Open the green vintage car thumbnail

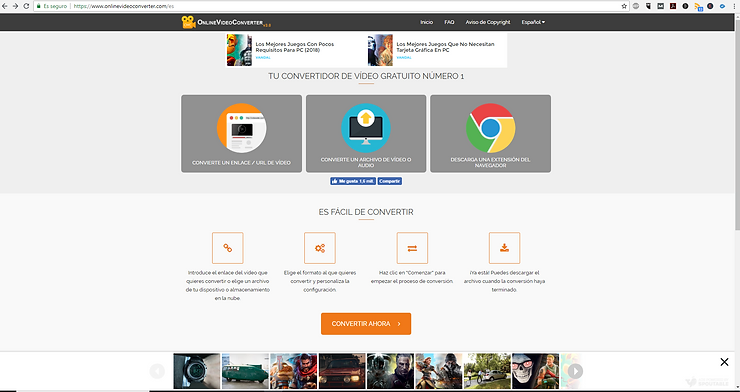tap(245, 371)
